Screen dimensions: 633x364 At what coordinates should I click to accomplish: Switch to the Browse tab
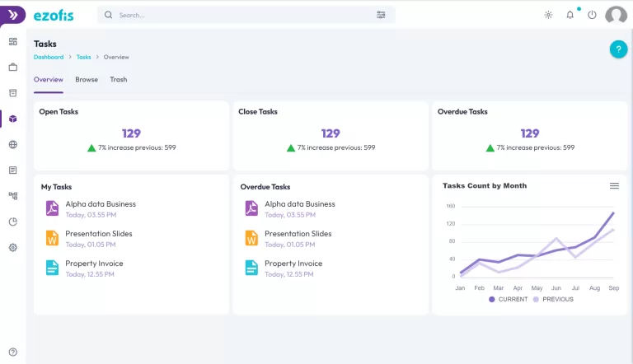(87, 80)
